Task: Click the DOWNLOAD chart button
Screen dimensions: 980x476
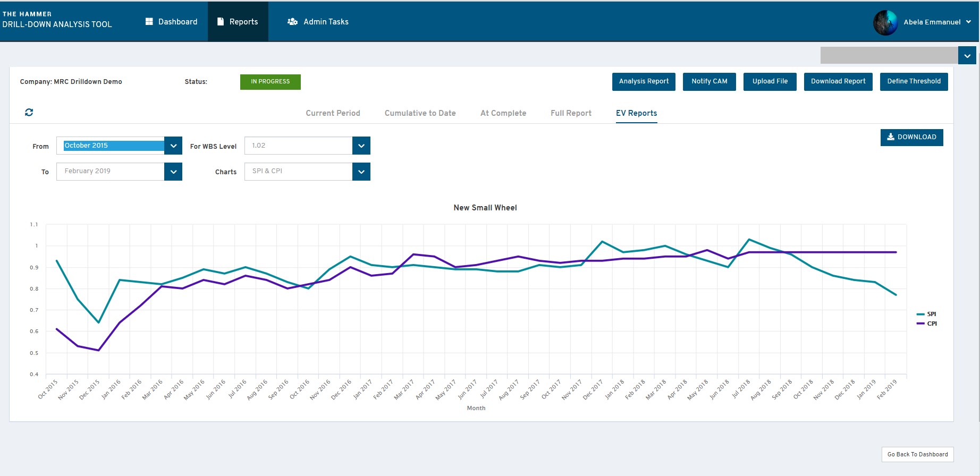Action: pos(912,137)
